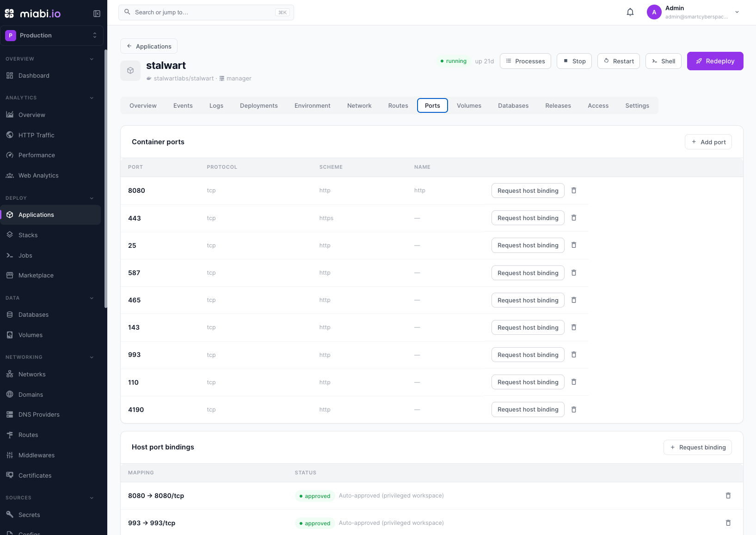Image resolution: width=756 pixels, height=535 pixels.
Task: Open Domains page
Action: tap(50, 395)
